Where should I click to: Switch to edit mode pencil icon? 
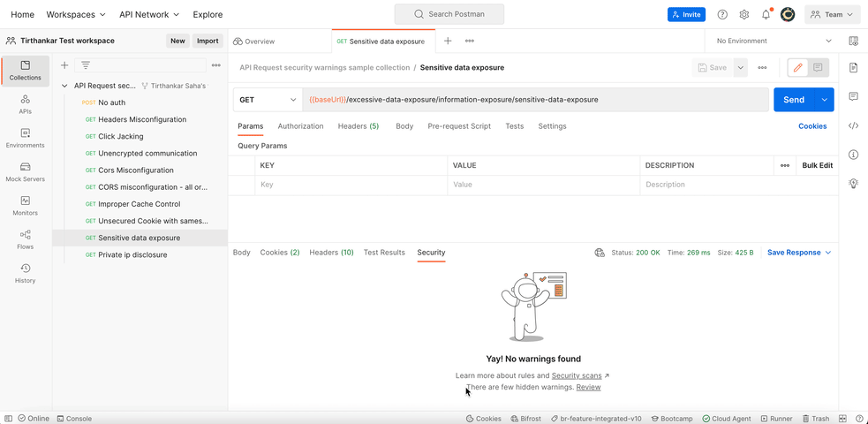pos(797,67)
